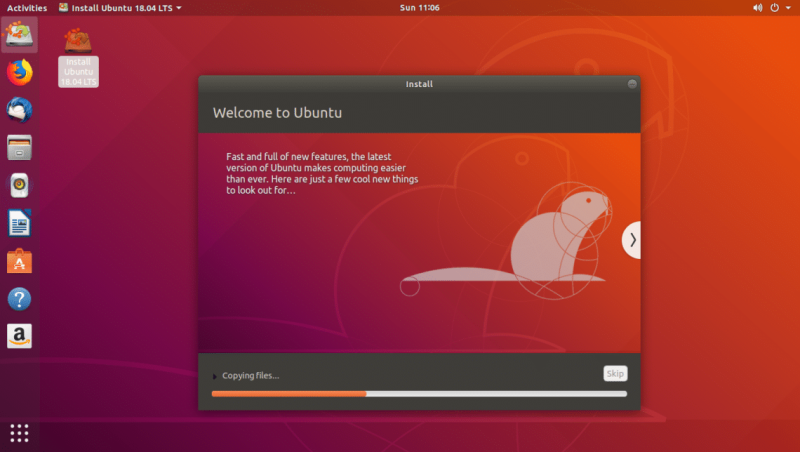Viewport: 800px width, 452px height.
Task: Open the power icon in the top bar
Action: 774,8
